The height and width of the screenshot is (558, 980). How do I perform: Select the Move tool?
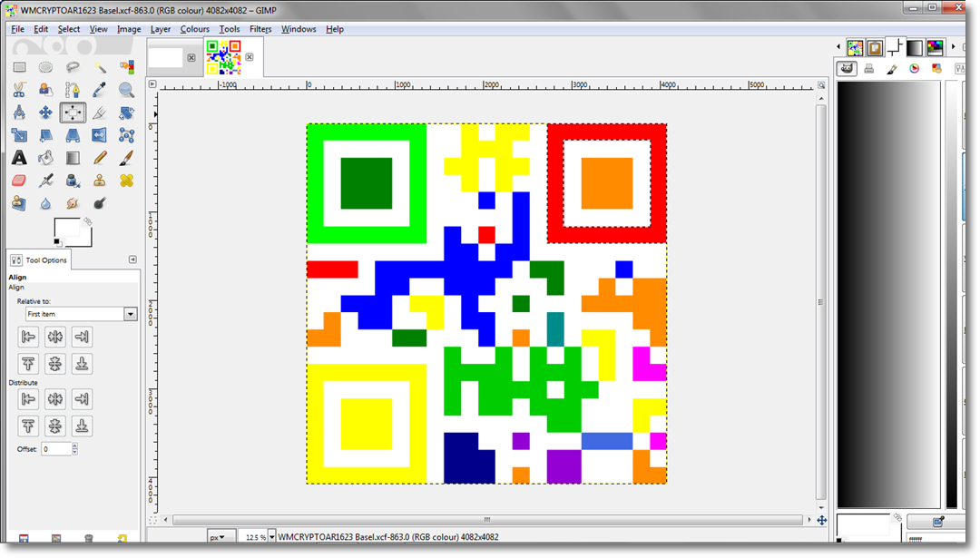point(45,113)
